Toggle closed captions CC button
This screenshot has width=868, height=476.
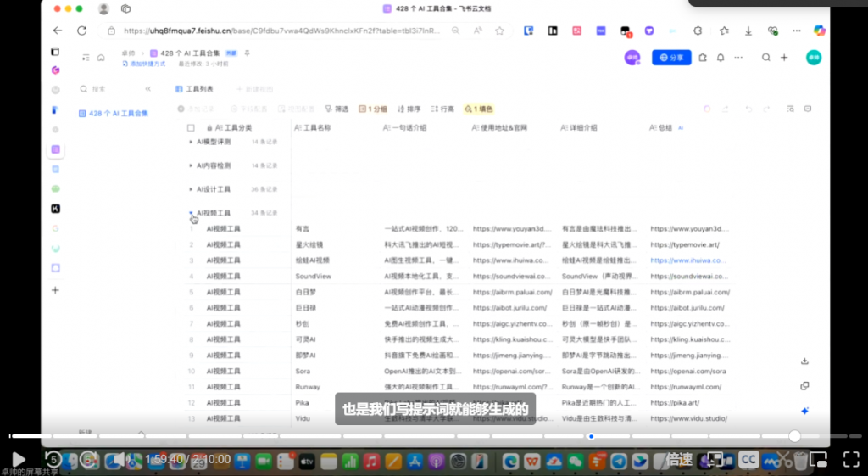pos(748,459)
